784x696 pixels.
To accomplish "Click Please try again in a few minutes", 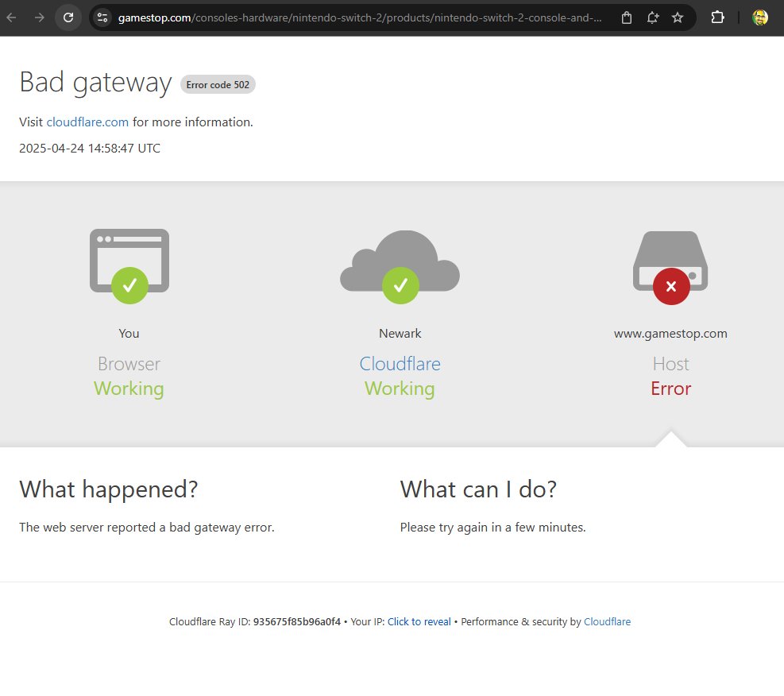I will (x=492, y=528).
